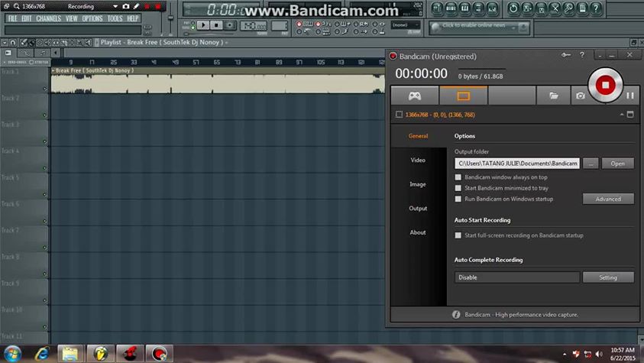The image size is (644, 363).
Task: Open the Recording dropdown arrow in top bar
Action: (115, 7)
